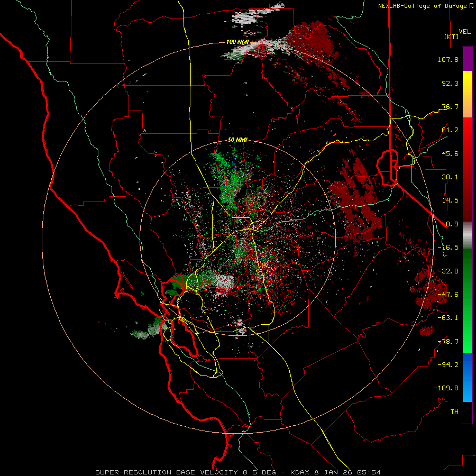Click the 92.3 velocity label
This screenshot has width=476, height=476.
click(450, 83)
